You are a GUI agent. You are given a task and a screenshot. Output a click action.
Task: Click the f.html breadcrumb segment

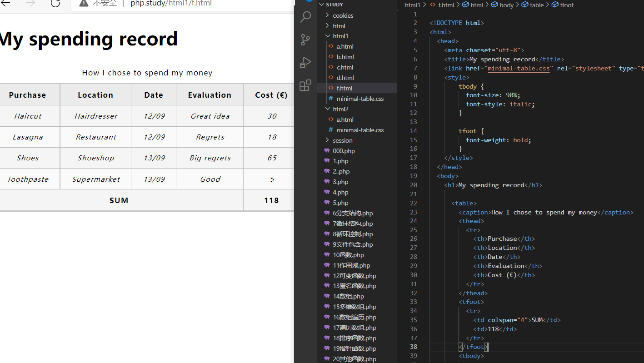[446, 5]
